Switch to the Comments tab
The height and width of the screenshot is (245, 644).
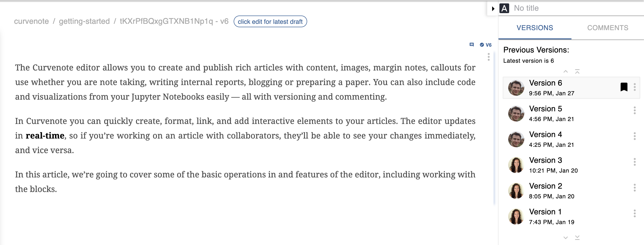coord(607,28)
